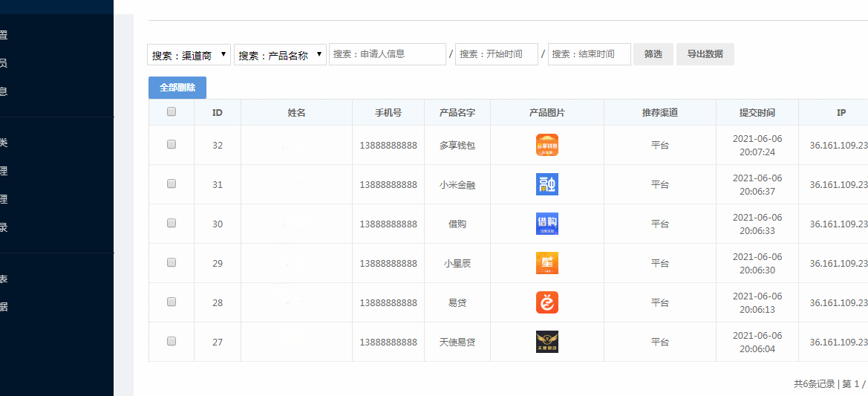
Task: Click the 提交时间 column header
Action: (x=757, y=113)
